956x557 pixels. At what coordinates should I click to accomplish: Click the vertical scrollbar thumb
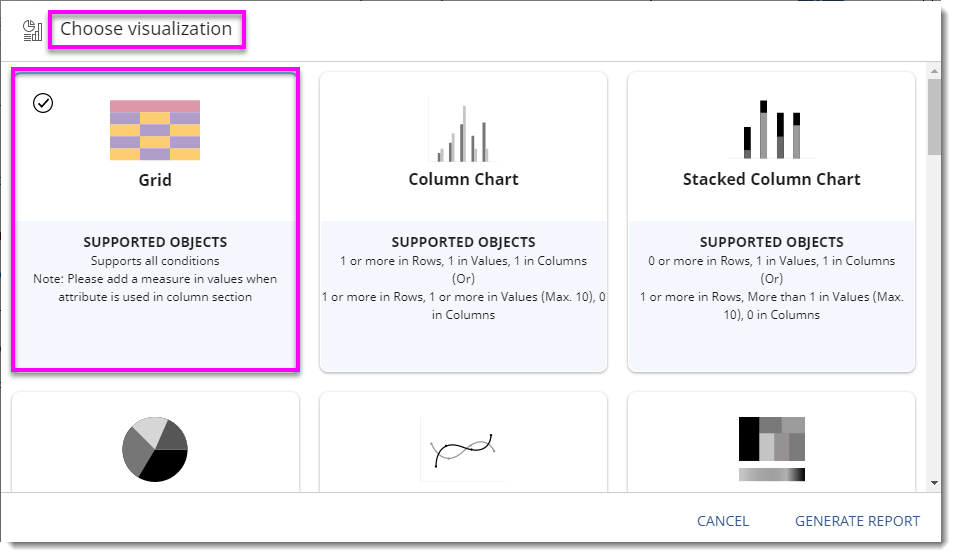click(x=934, y=118)
